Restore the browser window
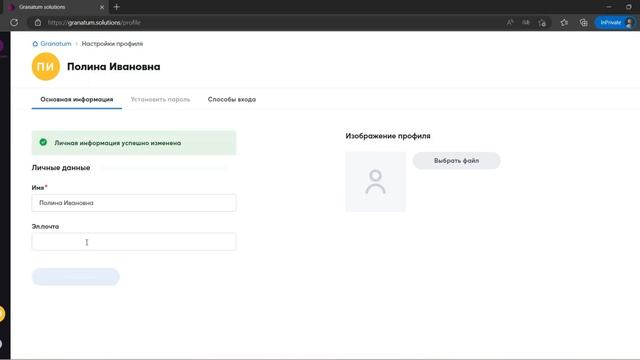The image size is (640, 360). (x=629, y=7)
